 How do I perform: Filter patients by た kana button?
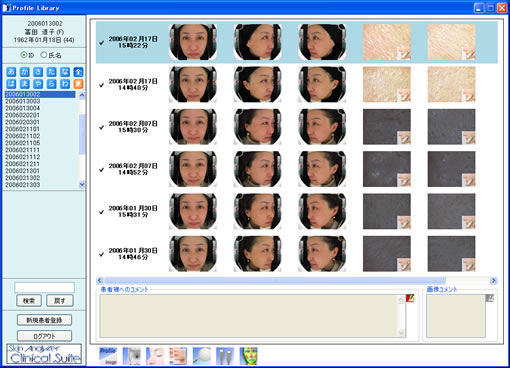[x=51, y=72]
